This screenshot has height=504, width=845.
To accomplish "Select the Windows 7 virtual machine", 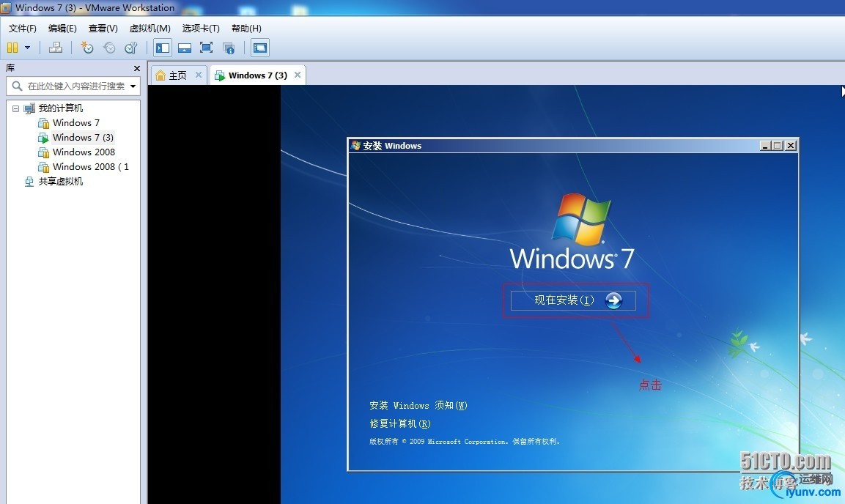I will coord(76,123).
